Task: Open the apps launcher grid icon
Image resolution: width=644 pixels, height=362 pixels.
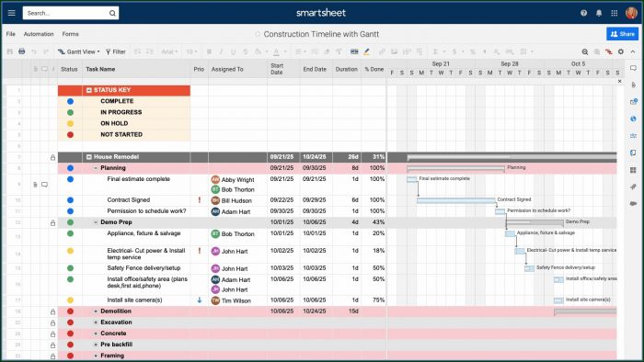Action: coord(615,13)
